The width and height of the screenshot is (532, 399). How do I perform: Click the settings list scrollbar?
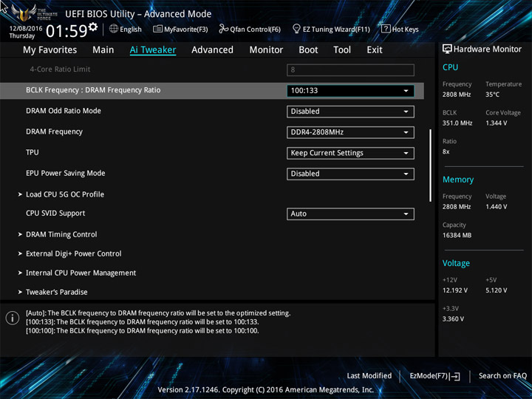tap(431, 166)
